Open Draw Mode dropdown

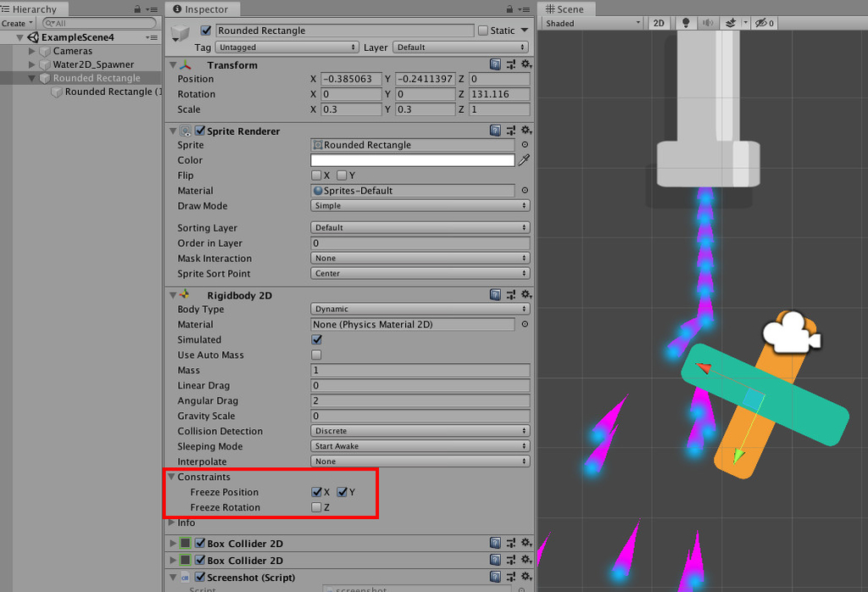click(x=420, y=205)
